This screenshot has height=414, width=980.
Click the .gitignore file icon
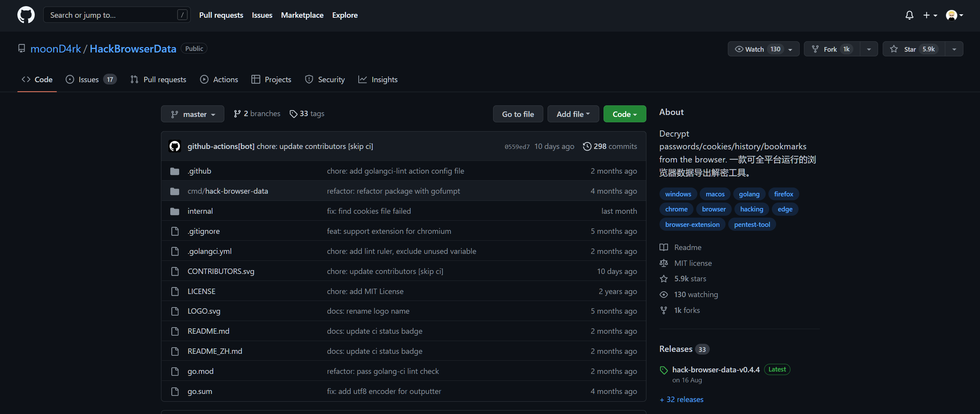(175, 231)
